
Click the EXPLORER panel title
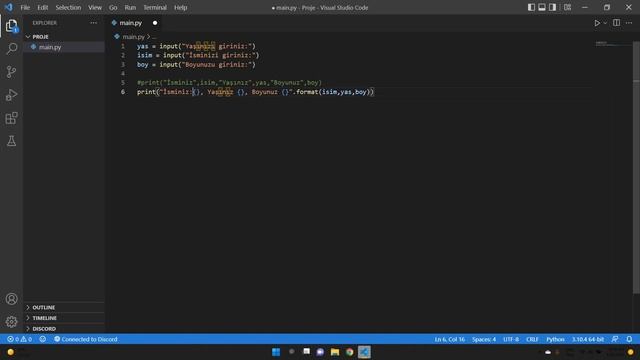click(x=45, y=23)
